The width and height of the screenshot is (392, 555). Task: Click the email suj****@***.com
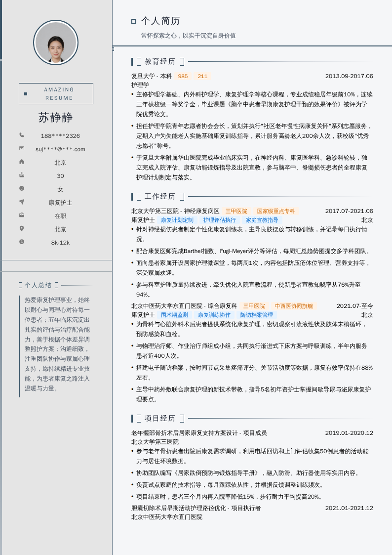coord(60,149)
